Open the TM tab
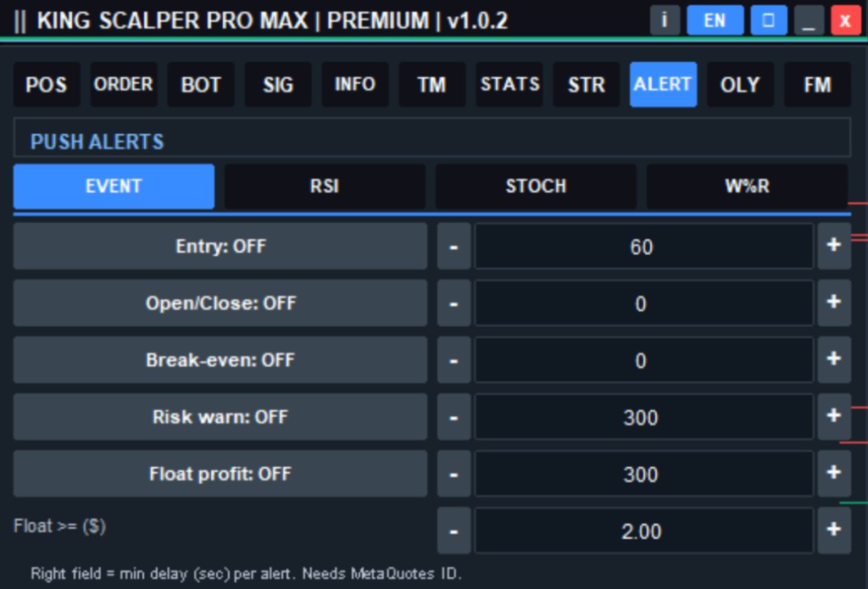 pyautogui.click(x=431, y=85)
